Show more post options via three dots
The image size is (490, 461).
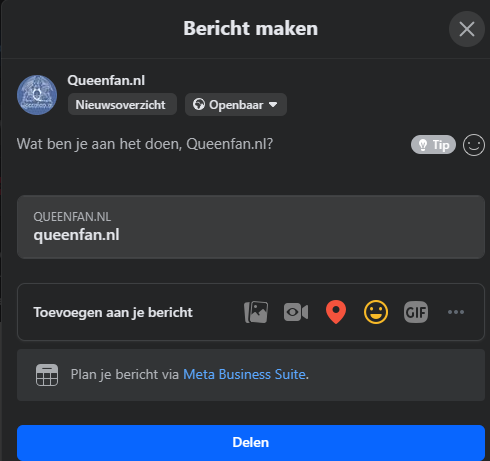point(456,312)
